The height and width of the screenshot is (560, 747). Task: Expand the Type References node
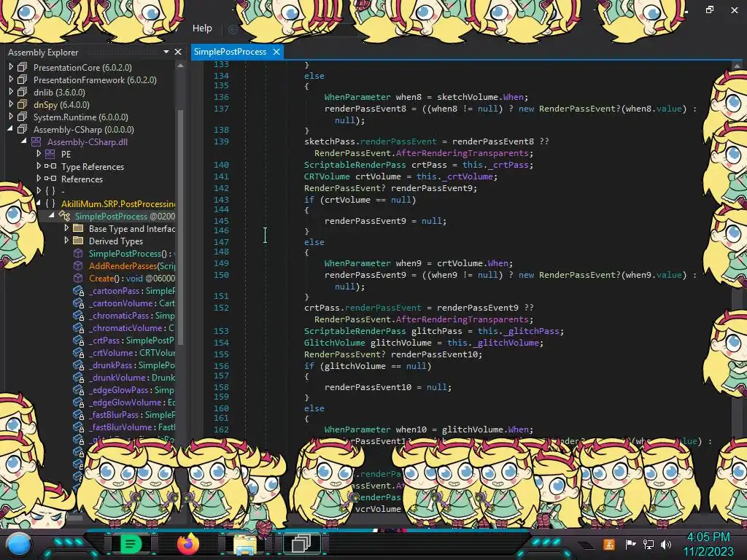tap(39, 166)
